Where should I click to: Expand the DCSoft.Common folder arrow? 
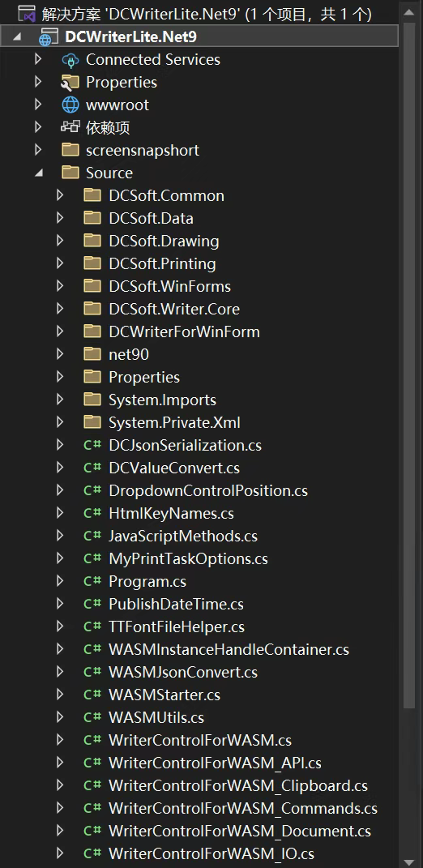tap(60, 195)
